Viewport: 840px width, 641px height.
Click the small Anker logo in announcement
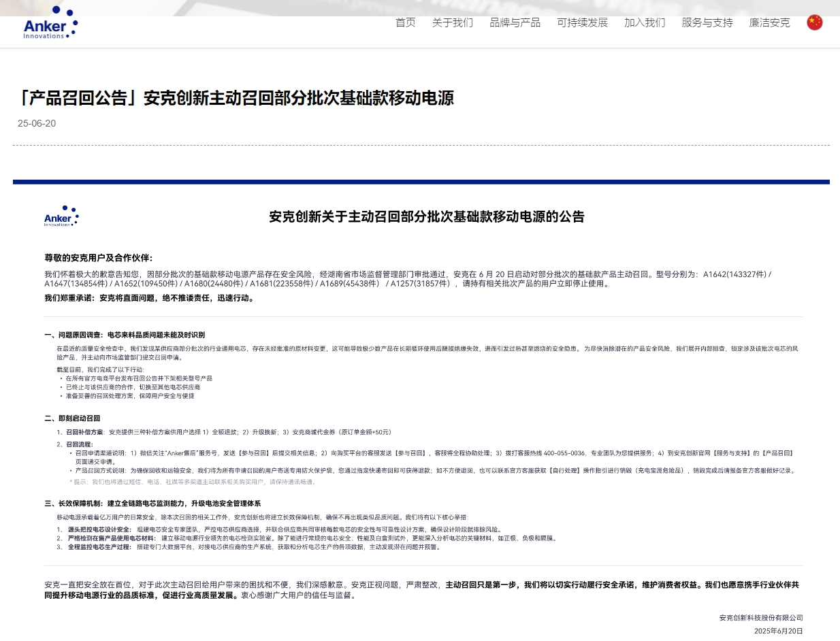(61, 216)
